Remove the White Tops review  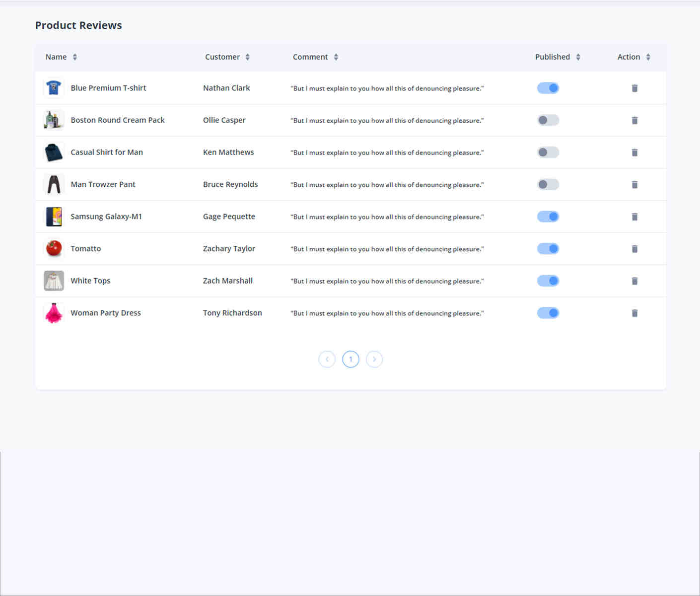634,281
